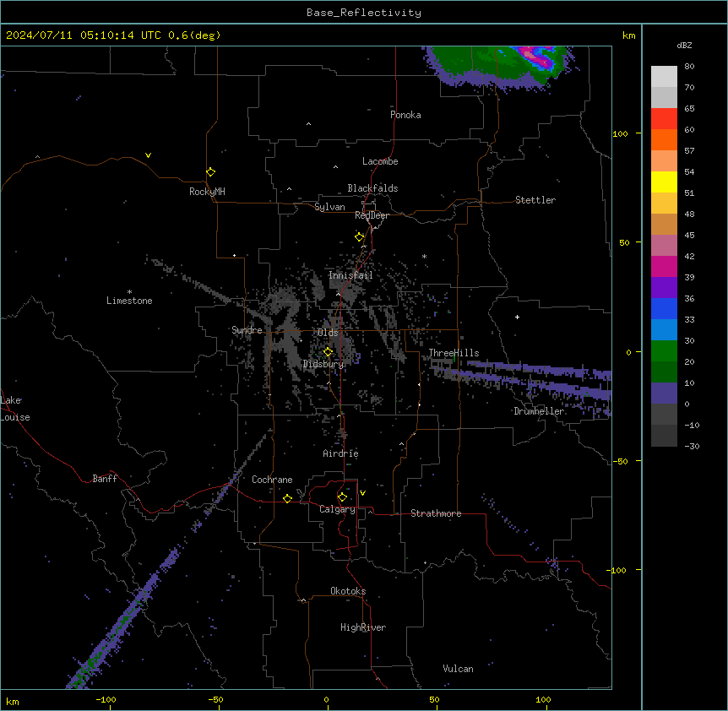
Task: Click the Airdrie label
Action: click(340, 453)
